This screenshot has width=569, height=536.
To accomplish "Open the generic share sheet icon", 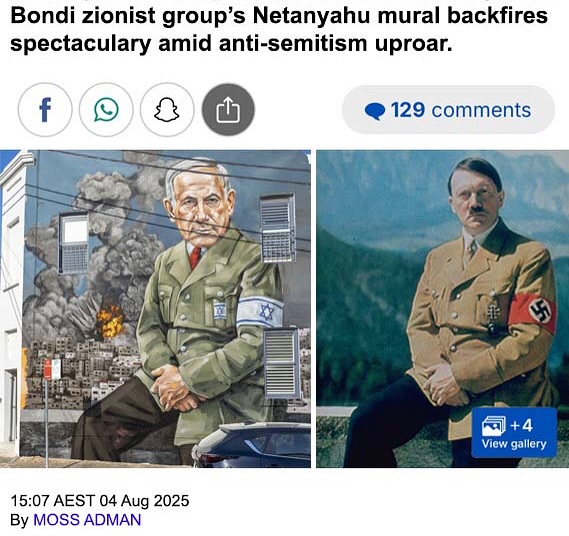I will [x=228, y=110].
